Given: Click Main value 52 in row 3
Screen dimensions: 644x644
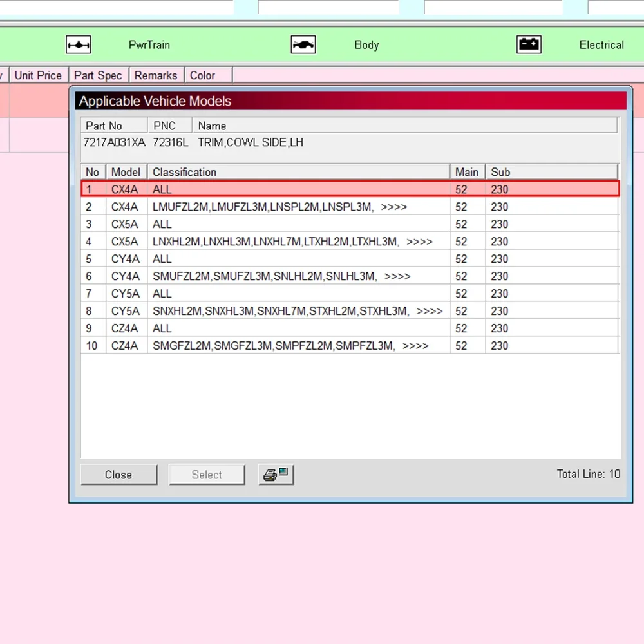Looking at the screenshot, I should point(461,224).
